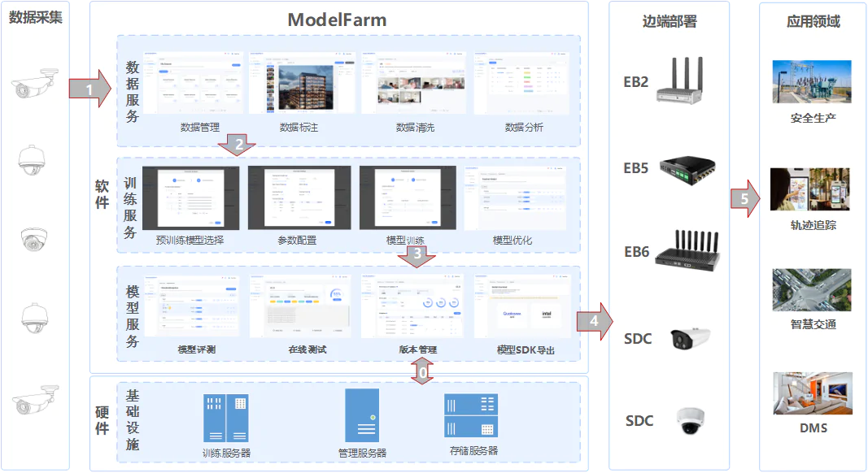Viewport: 868px width, 473px height.
Task: View the DMS living room photo
Action: click(813, 393)
